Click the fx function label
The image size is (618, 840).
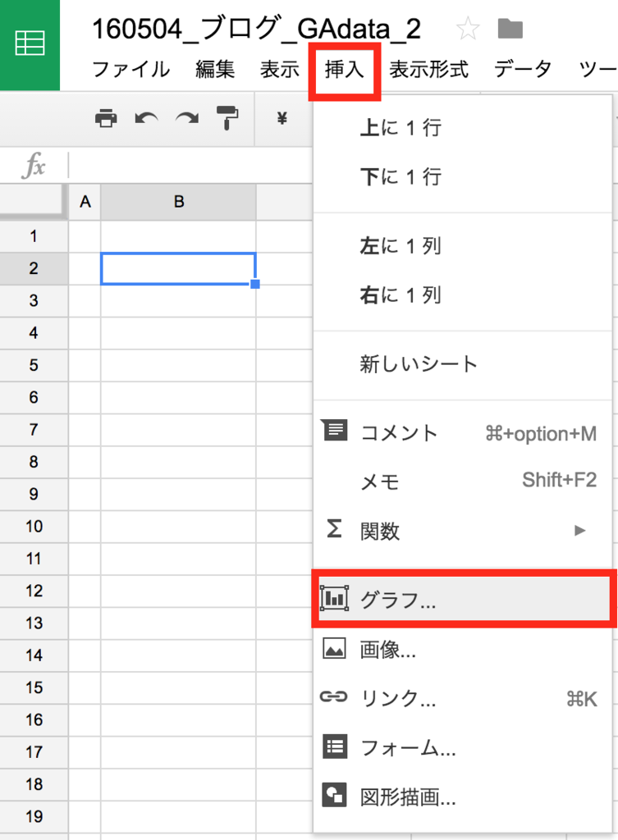coord(33,165)
